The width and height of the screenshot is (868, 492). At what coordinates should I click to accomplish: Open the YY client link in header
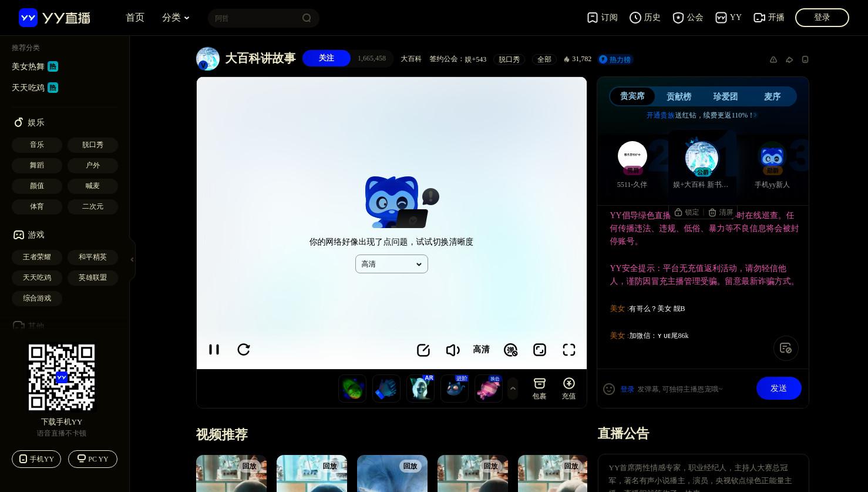(728, 18)
